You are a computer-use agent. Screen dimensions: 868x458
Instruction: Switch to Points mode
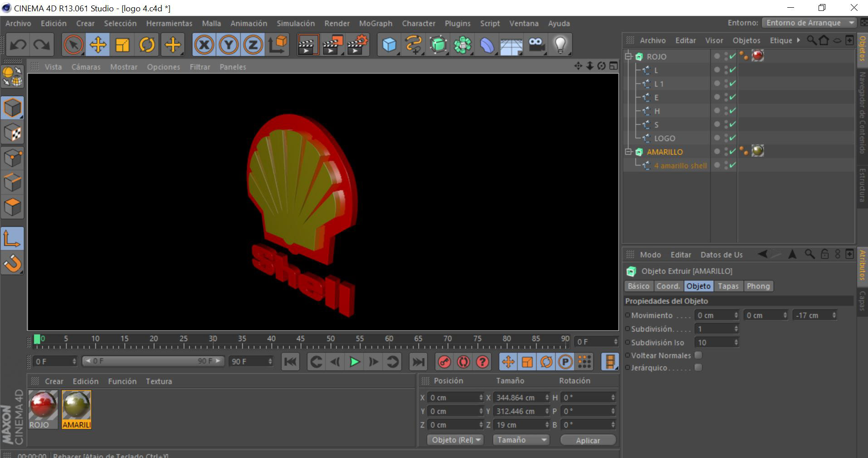[12, 158]
